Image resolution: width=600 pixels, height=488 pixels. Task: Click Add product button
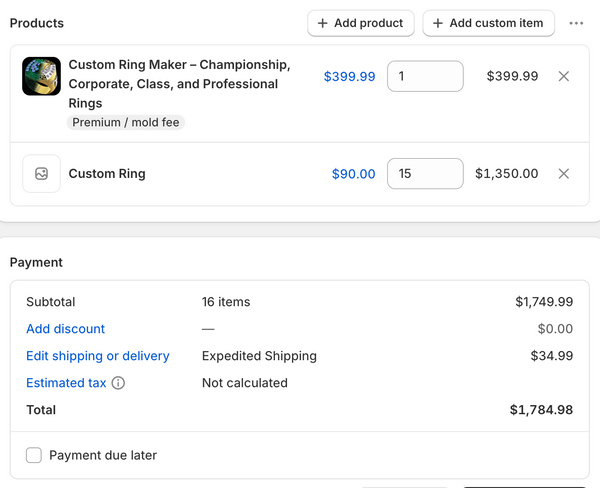361,23
